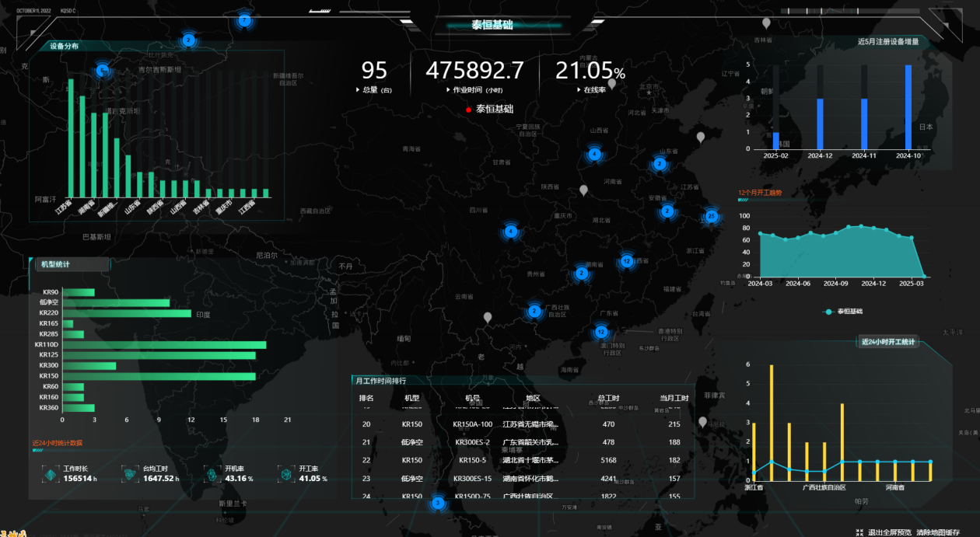980x537 pixels.
Task: Click the 江苏省无锡市 region cell
Action: point(530,424)
